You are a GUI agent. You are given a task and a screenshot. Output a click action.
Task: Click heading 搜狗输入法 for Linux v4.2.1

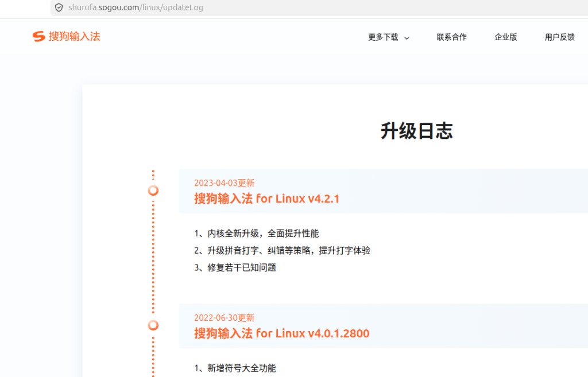pyautogui.click(x=266, y=199)
